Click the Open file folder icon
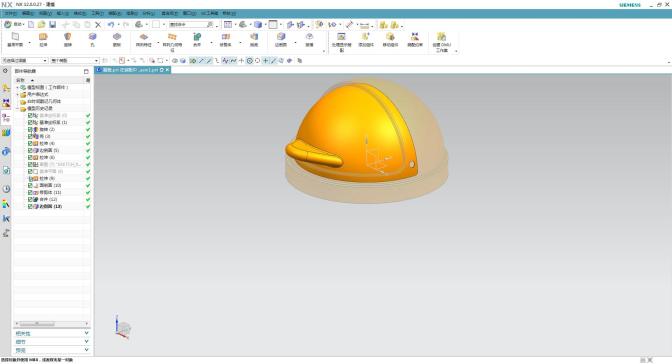 coord(41,24)
